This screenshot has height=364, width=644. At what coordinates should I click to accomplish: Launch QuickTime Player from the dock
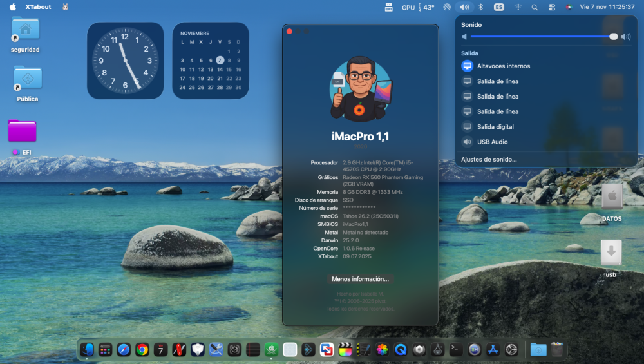401,350
